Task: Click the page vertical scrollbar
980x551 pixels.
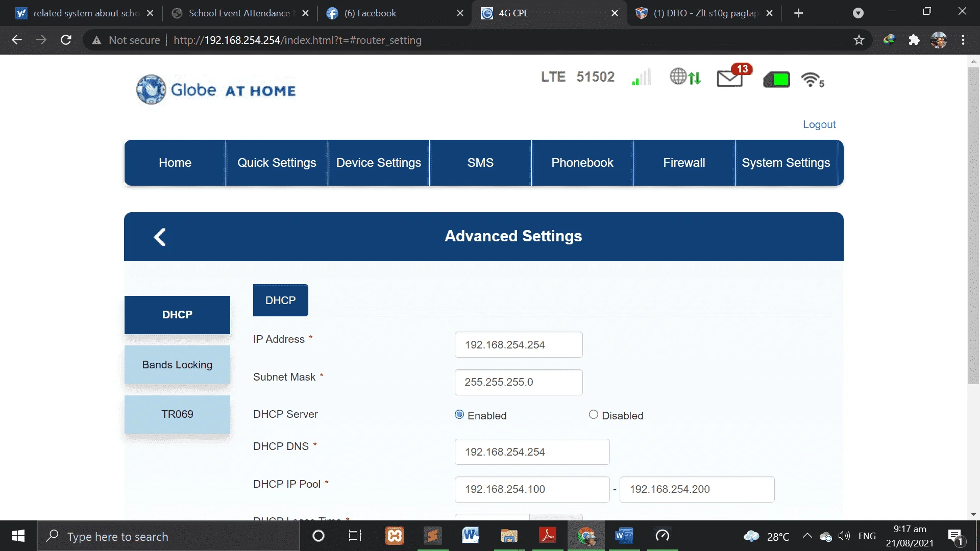Action: (x=973, y=225)
